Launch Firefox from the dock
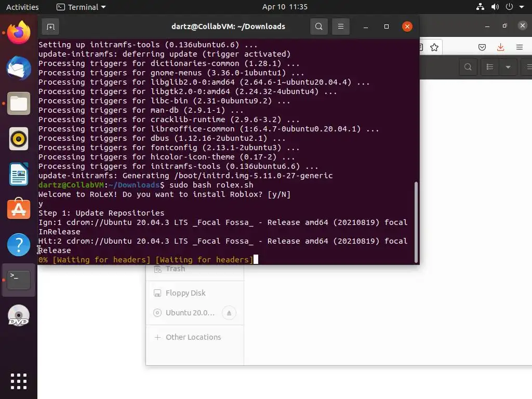This screenshot has width=532, height=399. pos(19,33)
